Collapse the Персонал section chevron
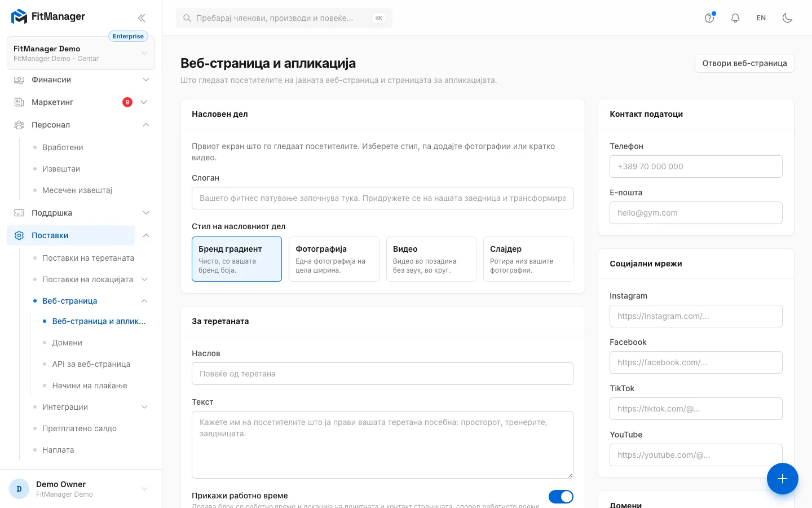Image resolution: width=812 pixels, height=508 pixels. (x=146, y=125)
